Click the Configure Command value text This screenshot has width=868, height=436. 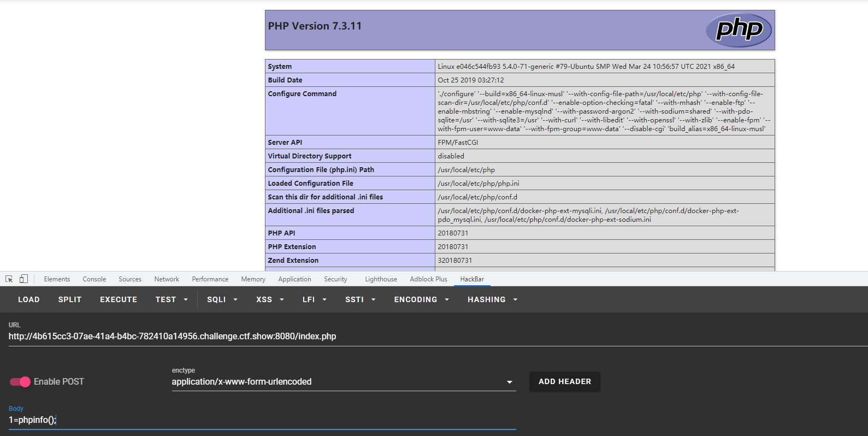604,111
